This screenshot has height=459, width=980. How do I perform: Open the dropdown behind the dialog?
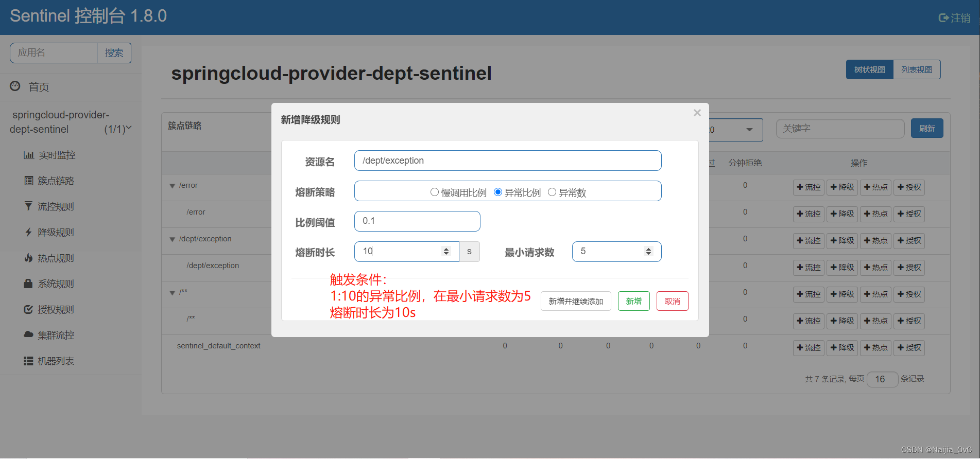[x=735, y=130]
